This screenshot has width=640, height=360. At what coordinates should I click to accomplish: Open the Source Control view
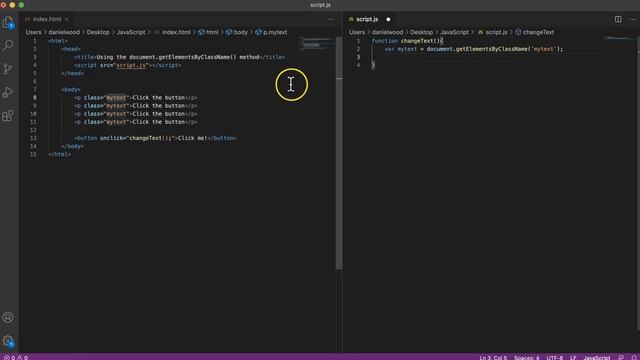tap(8, 69)
